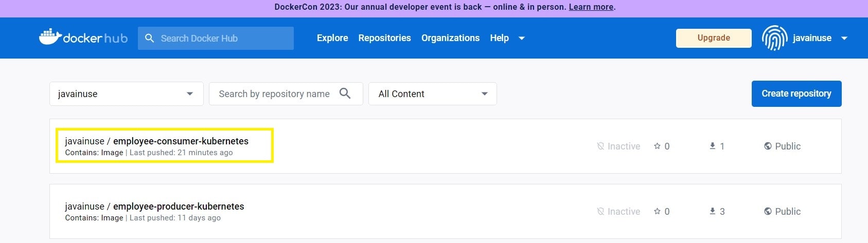This screenshot has width=868, height=243.
Task: Open the employee-producer-kubernetes repository
Action: point(179,206)
